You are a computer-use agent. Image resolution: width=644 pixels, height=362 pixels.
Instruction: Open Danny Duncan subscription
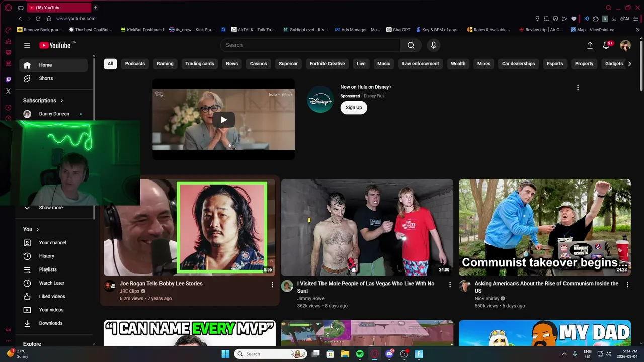pyautogui.click(x=53, y=114)
